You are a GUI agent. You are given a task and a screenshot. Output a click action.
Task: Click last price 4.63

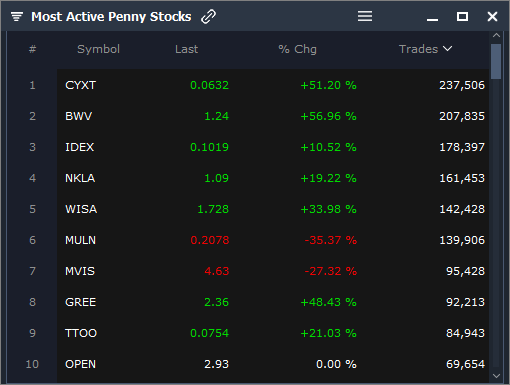pyautogui.click(x=217, y=271)
